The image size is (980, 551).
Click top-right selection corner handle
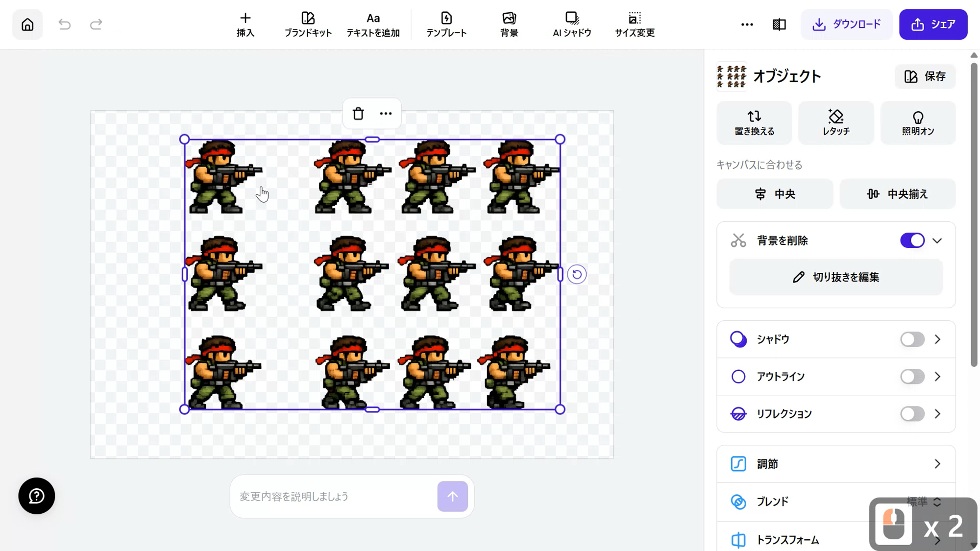click(560, 139)
